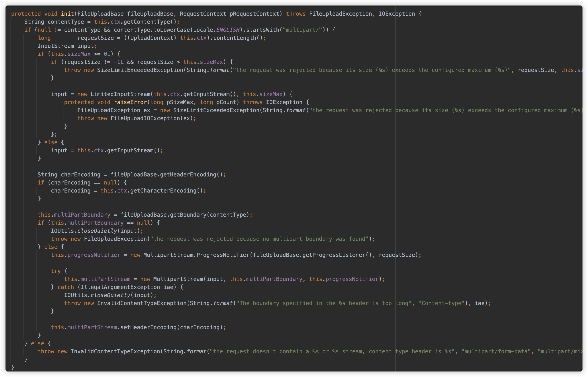Viewport: 588px width, 377px height.
Task: Click Locale.ENGLISH constant
Action: [216, 30]
